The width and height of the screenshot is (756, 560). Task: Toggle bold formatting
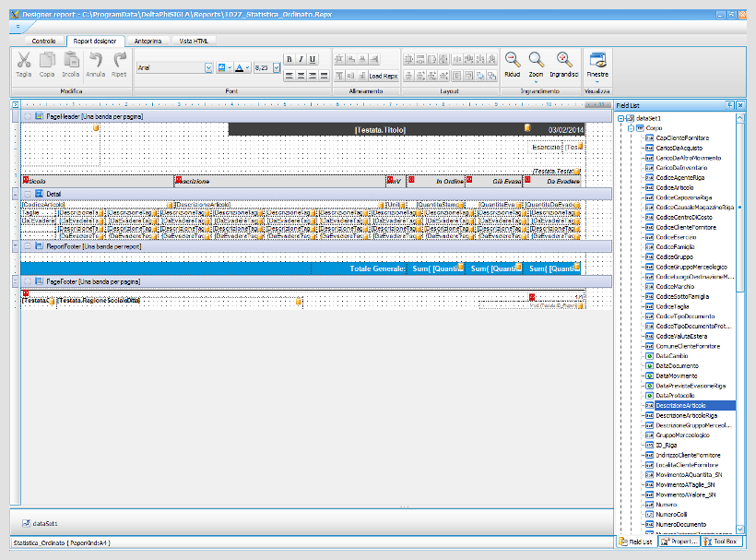tap(289, 59)
